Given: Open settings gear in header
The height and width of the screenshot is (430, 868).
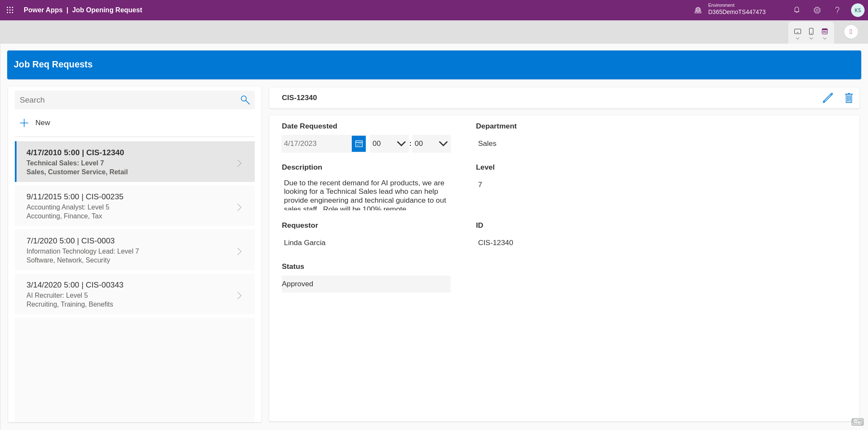Looking at the screenshot, I should tap(817, 10).
